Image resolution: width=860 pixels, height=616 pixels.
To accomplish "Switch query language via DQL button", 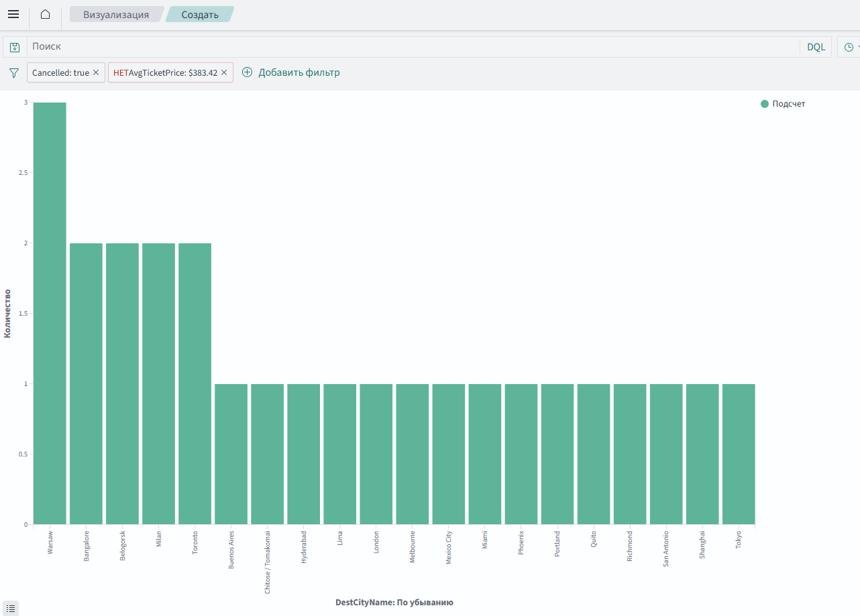I will pos(816,47).
